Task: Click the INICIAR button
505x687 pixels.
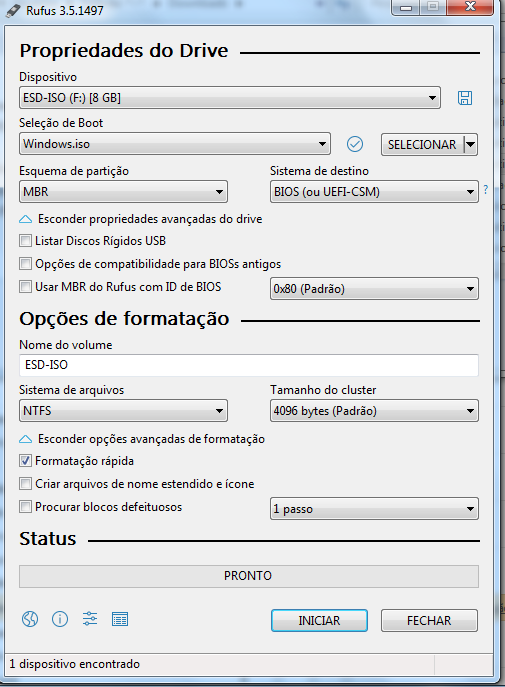Action: [x=319, y=620]
